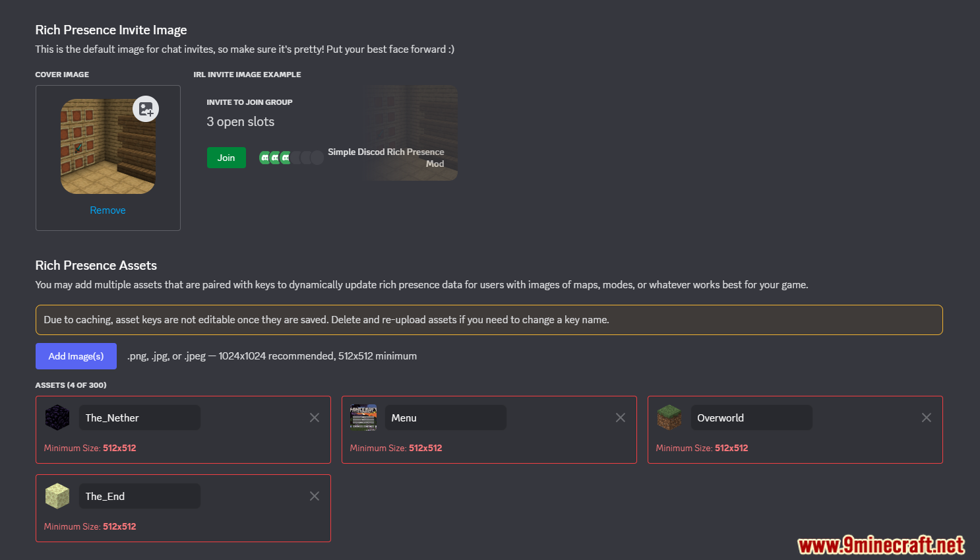Click the cover image thumbnail preview

[108, 146]
